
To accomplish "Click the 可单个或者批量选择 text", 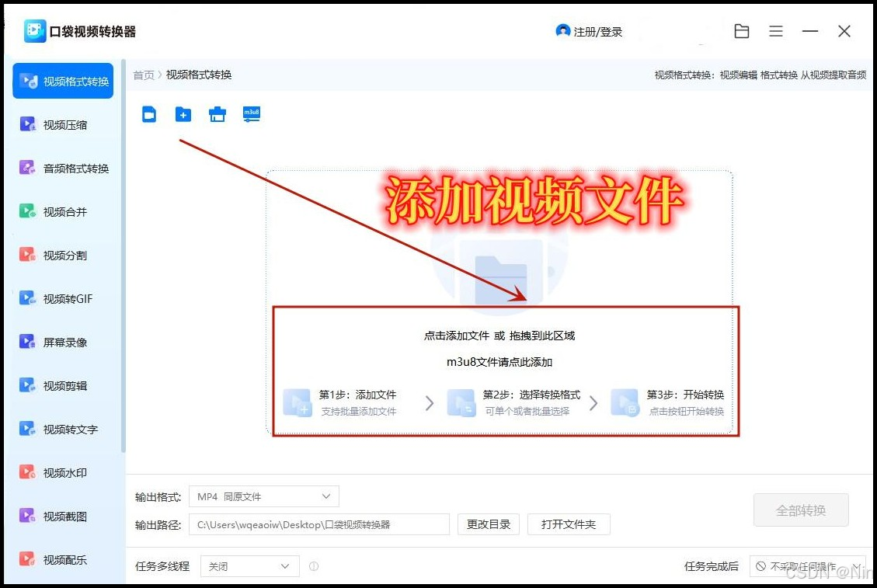I will pyautogui.click(x=527, y=411).
